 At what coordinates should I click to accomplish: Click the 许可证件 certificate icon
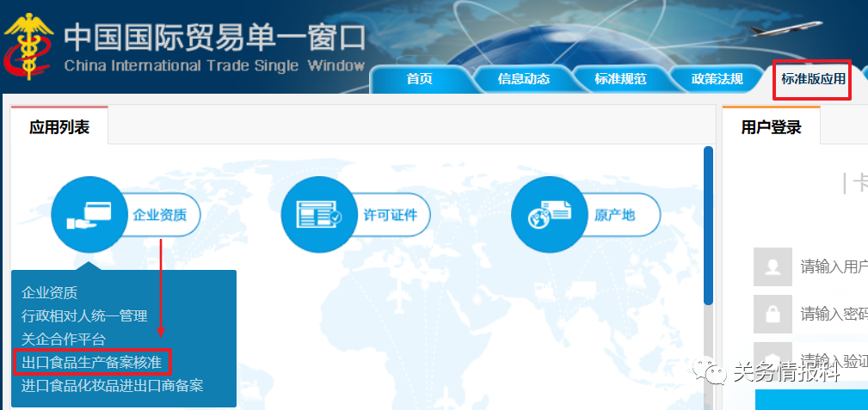(x=318, y=215)
